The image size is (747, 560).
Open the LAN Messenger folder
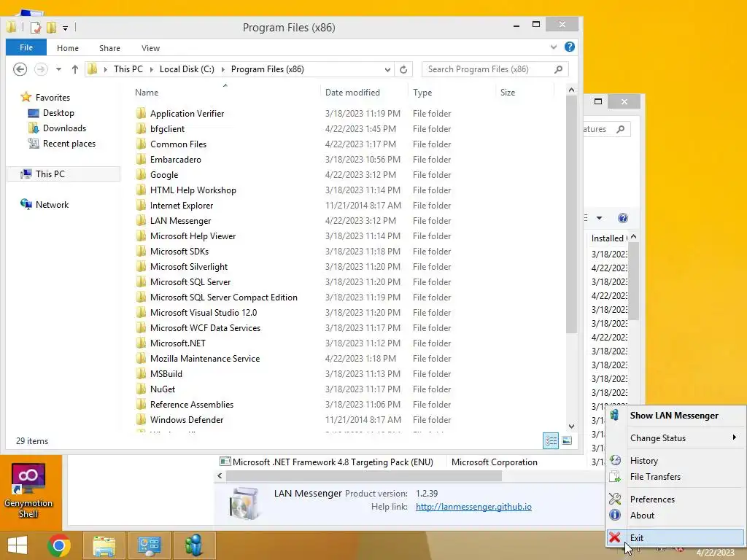(x=181, y=221)
